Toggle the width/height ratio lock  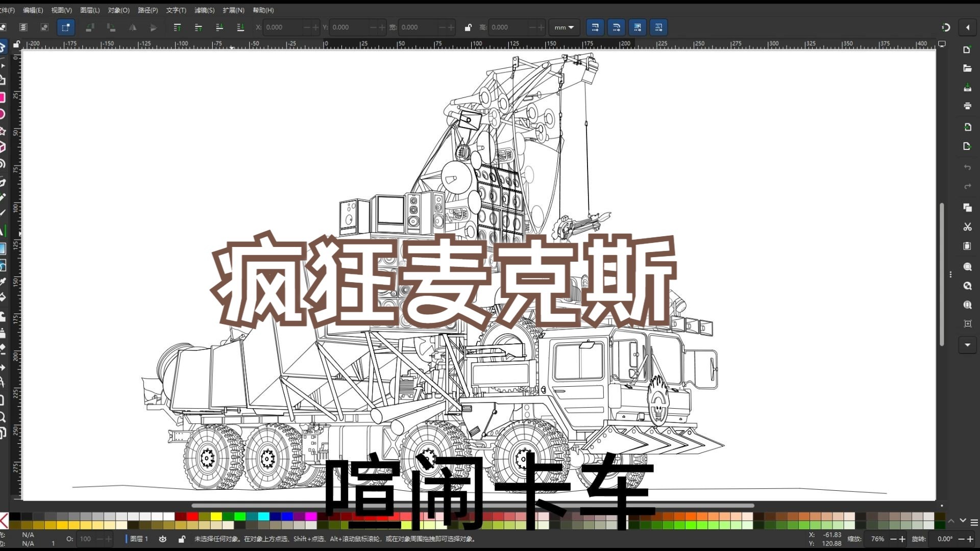[x=468, y=28]
